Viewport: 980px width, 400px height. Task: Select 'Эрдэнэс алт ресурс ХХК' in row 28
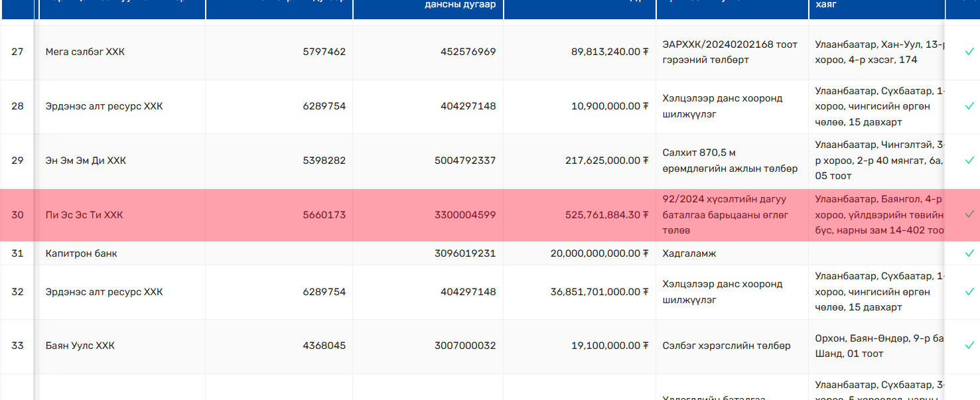pos(104,106)
